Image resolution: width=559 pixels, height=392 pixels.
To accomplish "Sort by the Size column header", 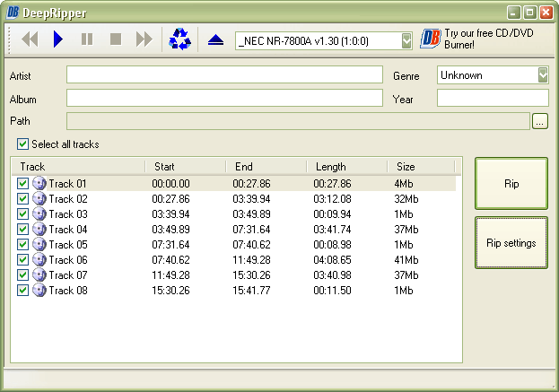I will click(x=422, y=167).
